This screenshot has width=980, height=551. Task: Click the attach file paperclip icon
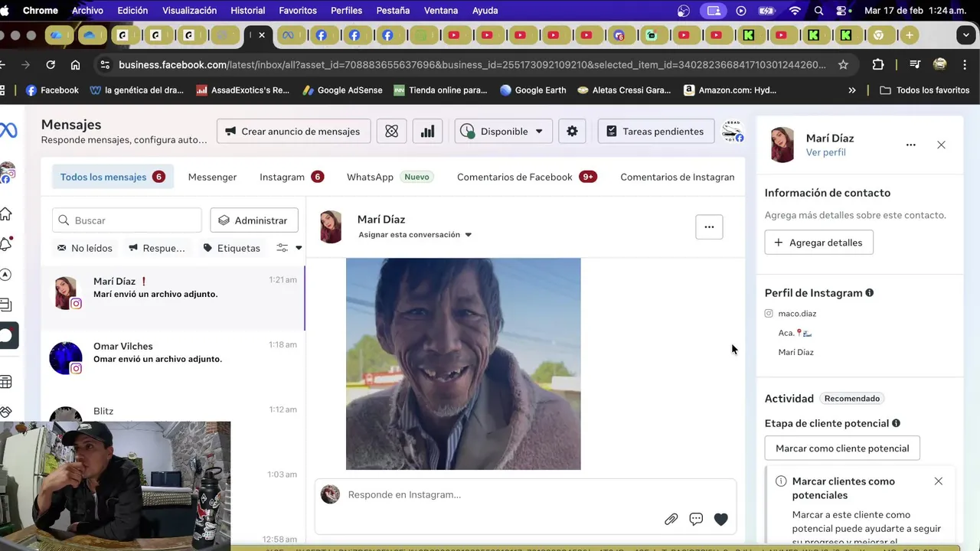(671, 519)
